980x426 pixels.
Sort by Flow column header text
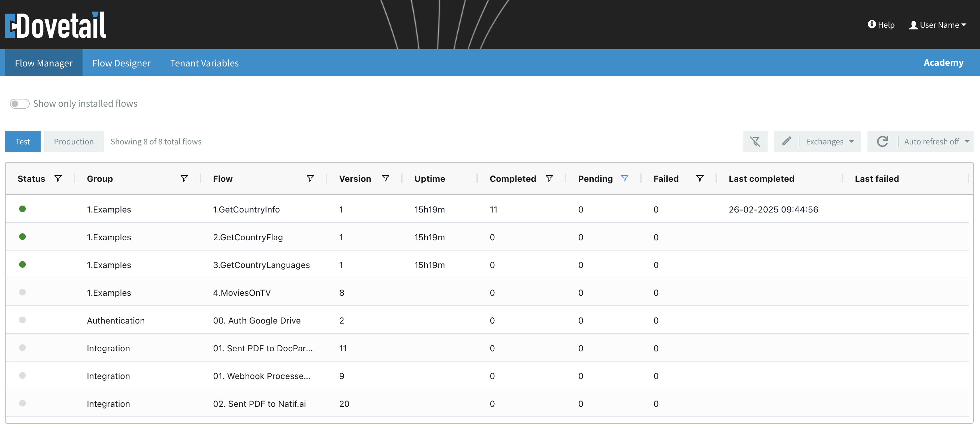coord(223,178)
